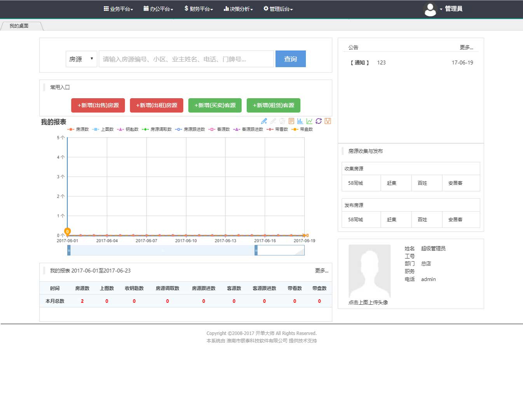The width and height of the screenshot is (523, 420).
Task: Toggle 带盘数 legend series
Action: (x=302, y=129)
